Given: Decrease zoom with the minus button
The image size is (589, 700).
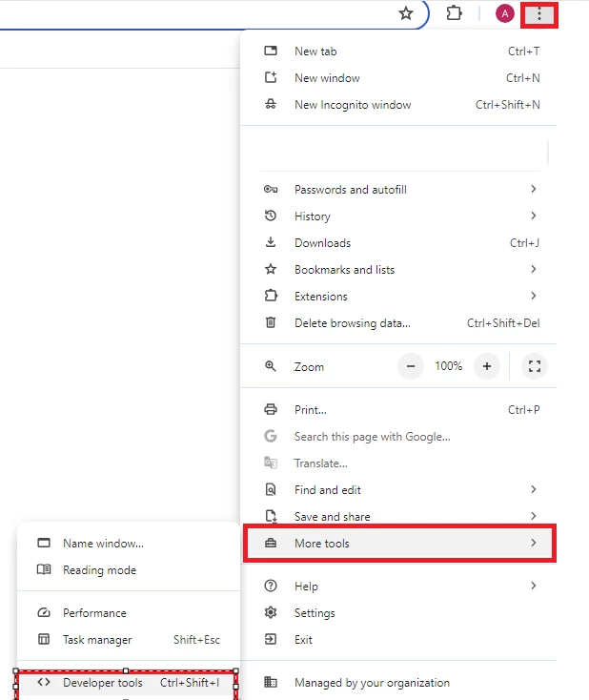Looking at the screenshot, I should pyautogui.click(x=411, y=366).
